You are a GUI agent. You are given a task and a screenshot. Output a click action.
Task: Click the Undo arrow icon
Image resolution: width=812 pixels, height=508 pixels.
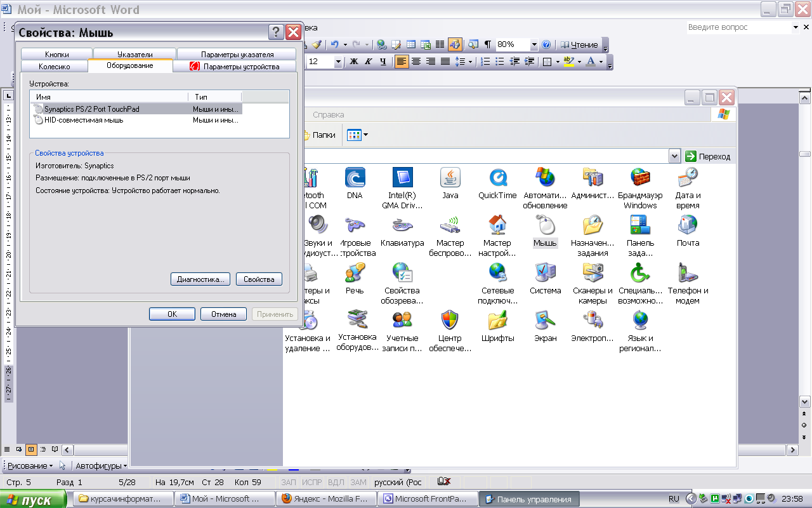[334, 44]
